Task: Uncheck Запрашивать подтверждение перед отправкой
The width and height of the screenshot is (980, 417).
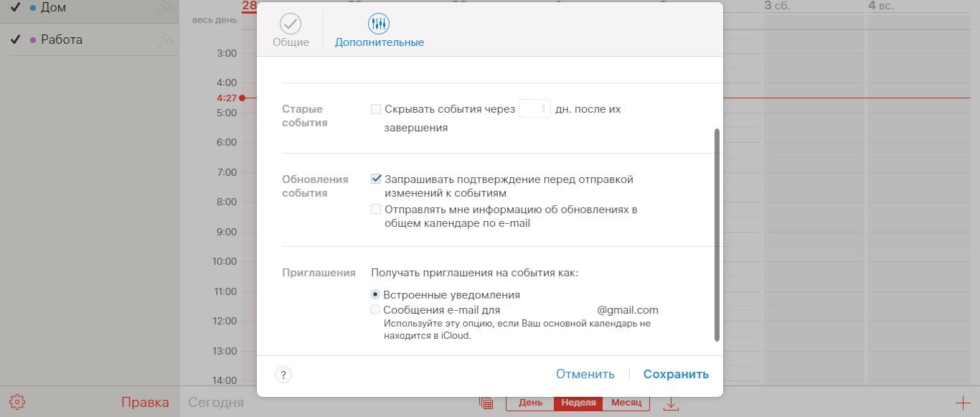Action: pyautogui.click(x=376, y=179)
